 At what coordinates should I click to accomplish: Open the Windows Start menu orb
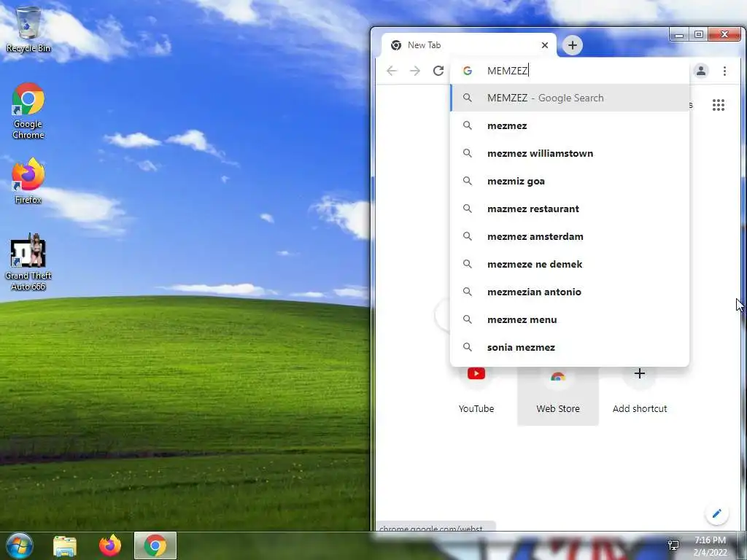(x=20, y=545)
